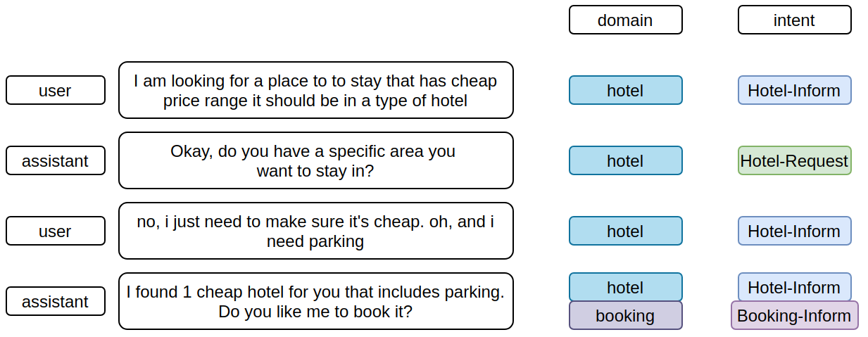The image size is (868, 337).
Task: Select the 'looking for a place to stay' utterance
Action: pyautogui.click(x=315, y=90)
